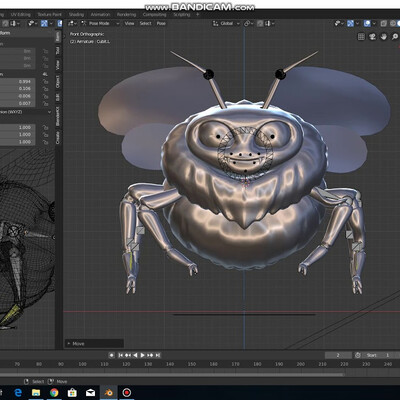Open main viewport editor type dropdown

(x=72, y=23)
